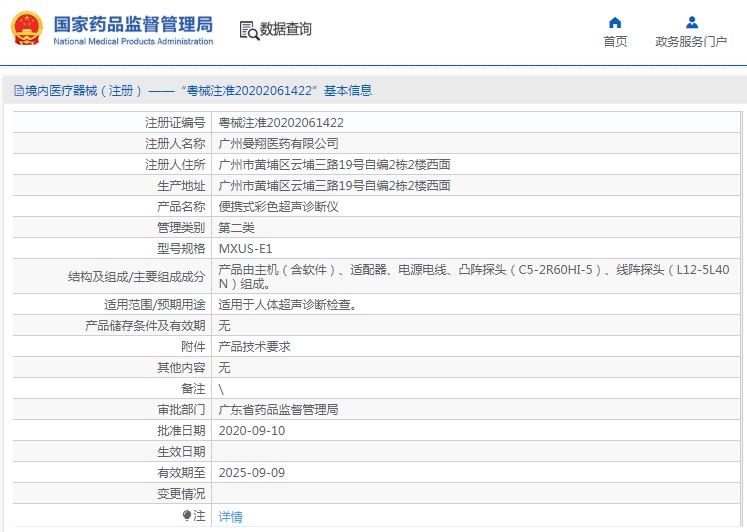Click the 政务服务门户 user icon
The image size is (747, 532).
click(692, 22)
